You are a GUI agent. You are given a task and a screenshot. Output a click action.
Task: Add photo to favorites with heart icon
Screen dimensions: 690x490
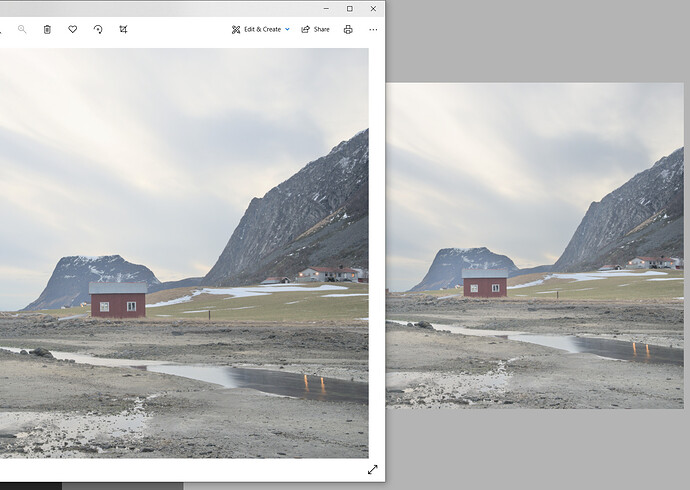tap(73, 30)
